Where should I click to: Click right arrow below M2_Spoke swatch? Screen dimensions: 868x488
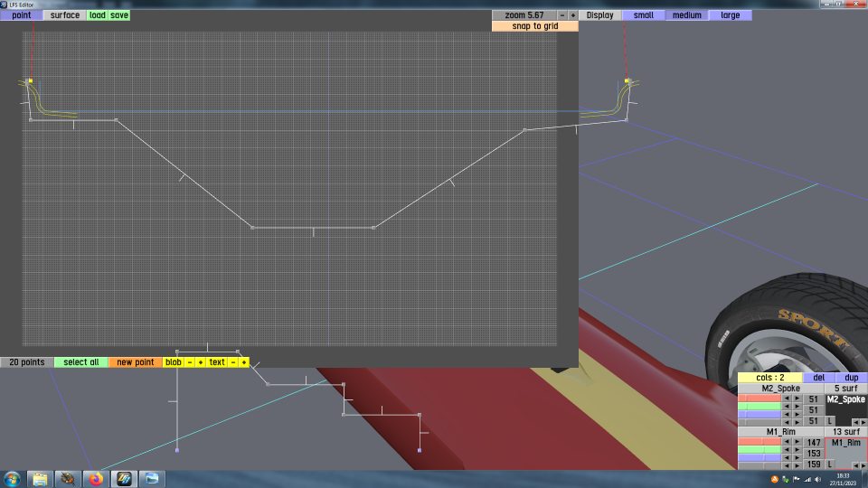coord(863,422)
